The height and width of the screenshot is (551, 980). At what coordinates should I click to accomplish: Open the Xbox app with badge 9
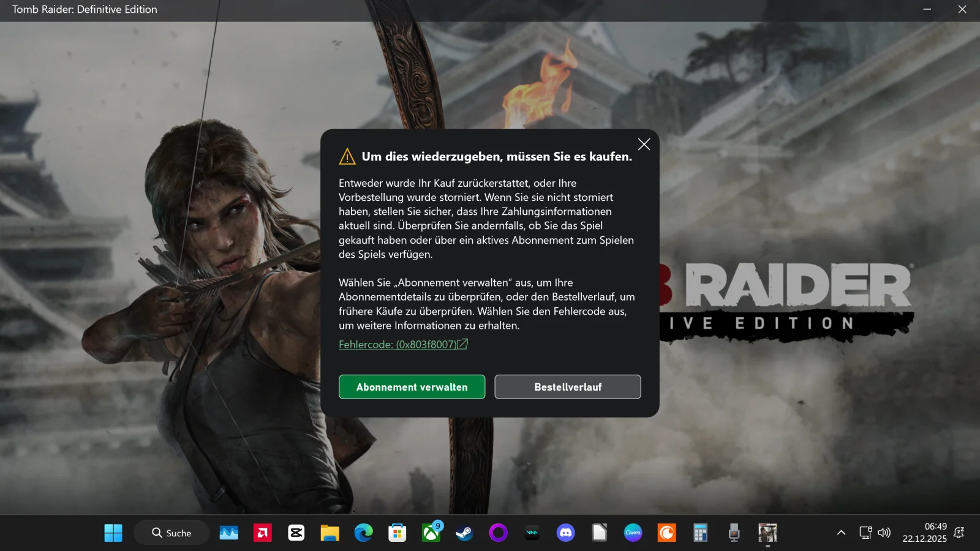click(x=431, y=533)
